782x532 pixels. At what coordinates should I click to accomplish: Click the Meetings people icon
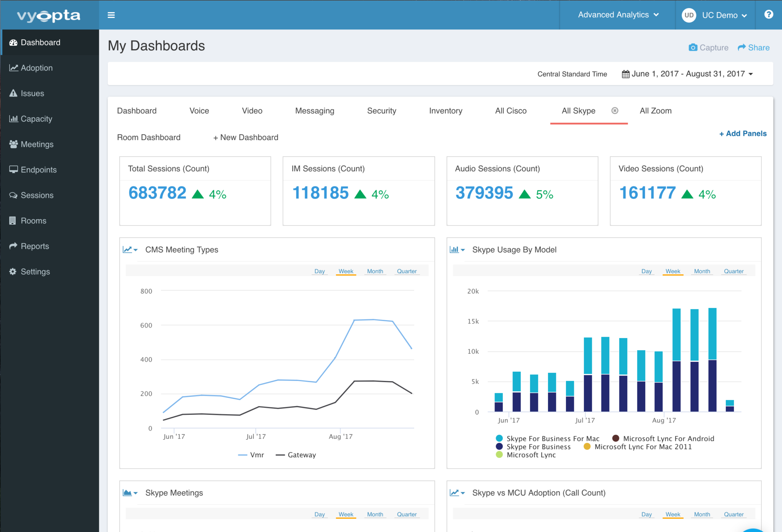click(x=13, y=144)
